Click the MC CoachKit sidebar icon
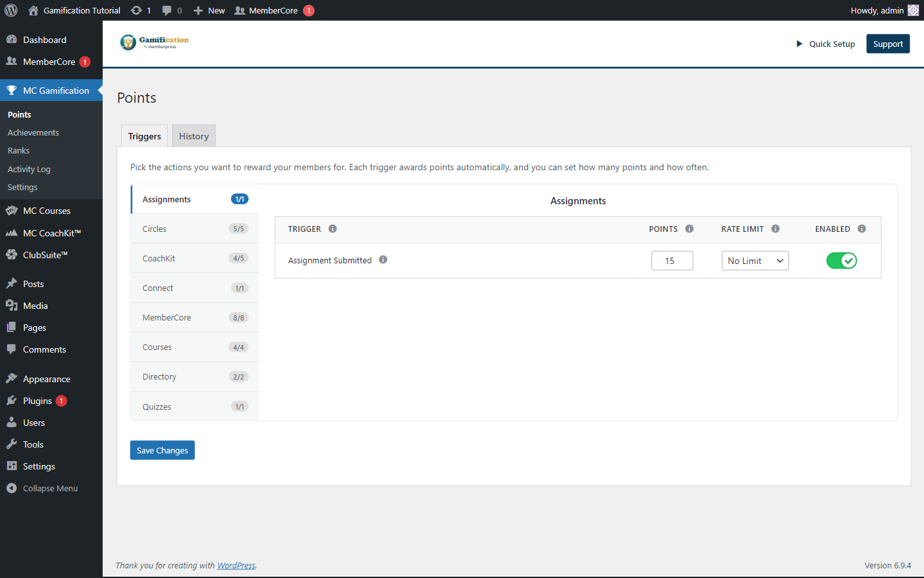The image size is (924, 578). pyautogui.click(x=12, y=232)
